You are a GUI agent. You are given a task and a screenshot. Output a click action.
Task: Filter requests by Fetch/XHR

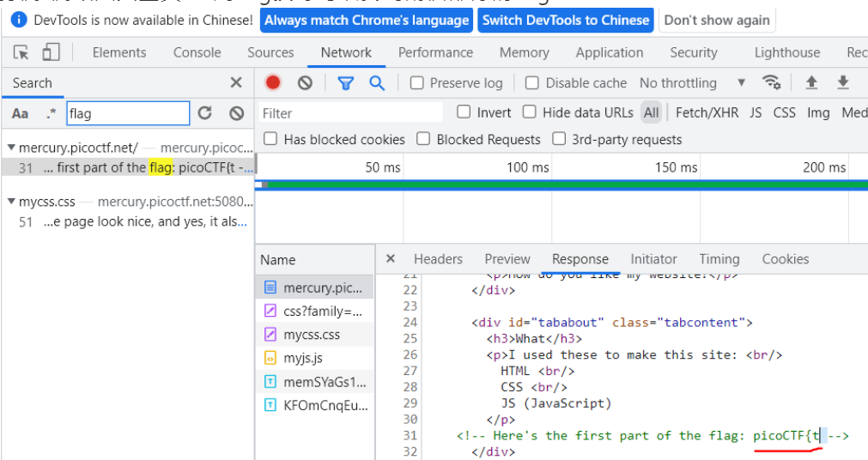[x=707, y=113]
